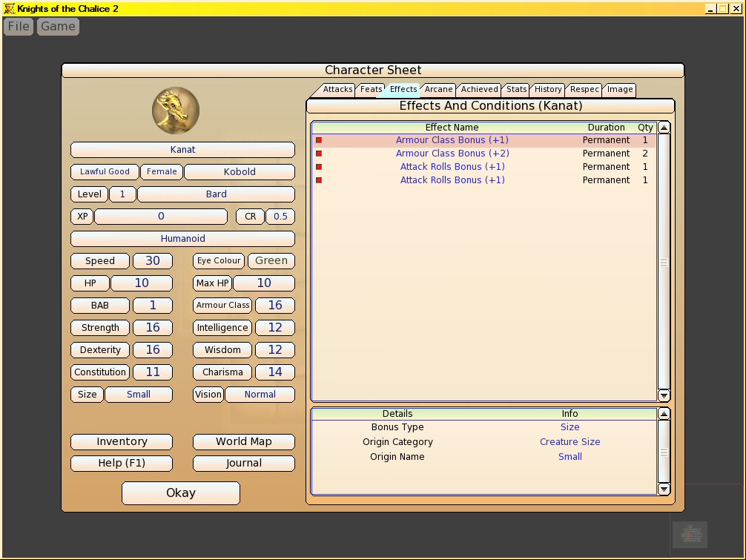Click the Speed value 30

[153, 261]
